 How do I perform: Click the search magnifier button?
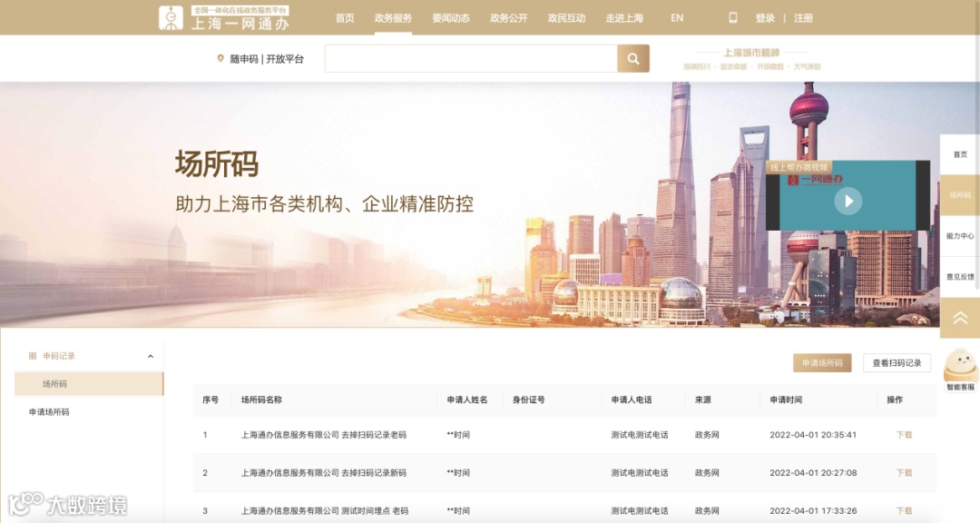tap(633, 59)
